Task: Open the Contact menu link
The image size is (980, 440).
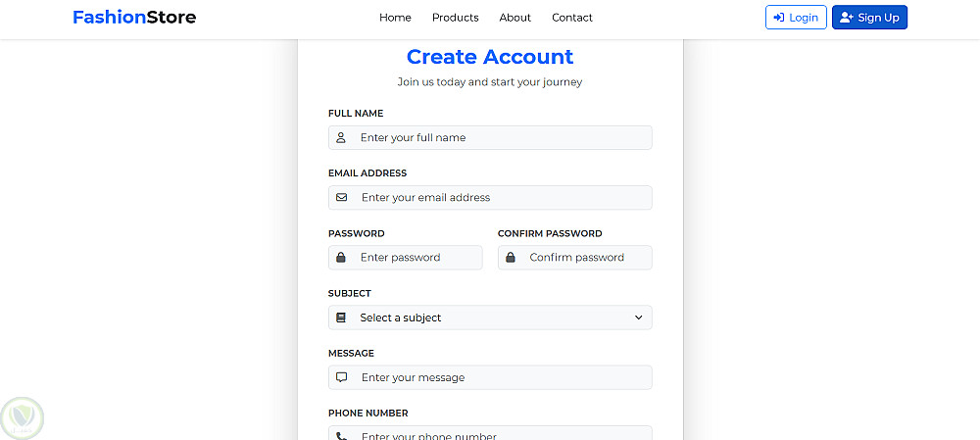Action: [x=571, y=18]
